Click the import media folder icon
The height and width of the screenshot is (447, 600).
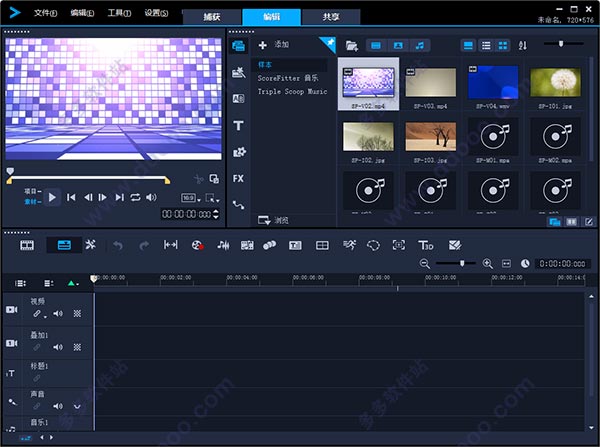(x=351, y=45)
